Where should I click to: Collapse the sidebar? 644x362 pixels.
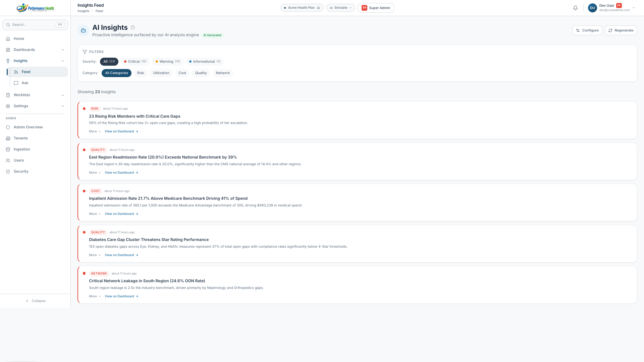36,301
